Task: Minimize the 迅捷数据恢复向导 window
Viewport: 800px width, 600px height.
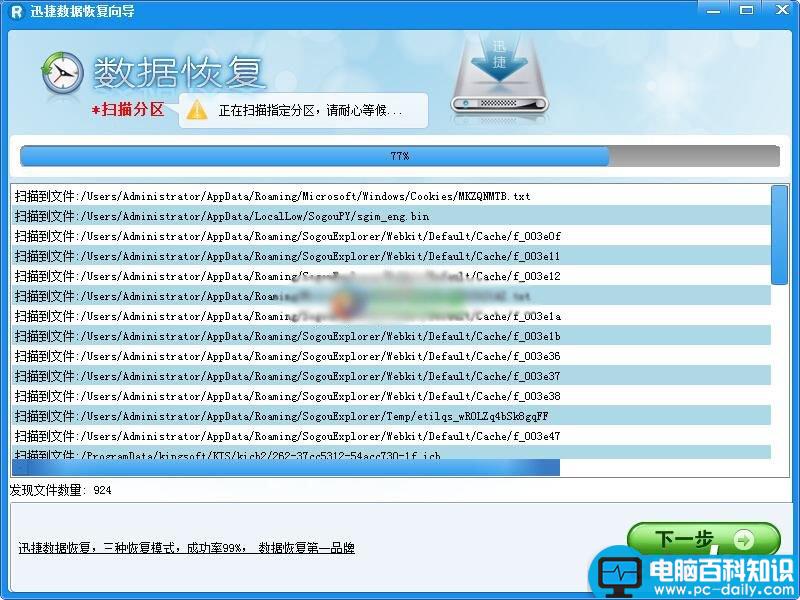Action: coord(713,10)
